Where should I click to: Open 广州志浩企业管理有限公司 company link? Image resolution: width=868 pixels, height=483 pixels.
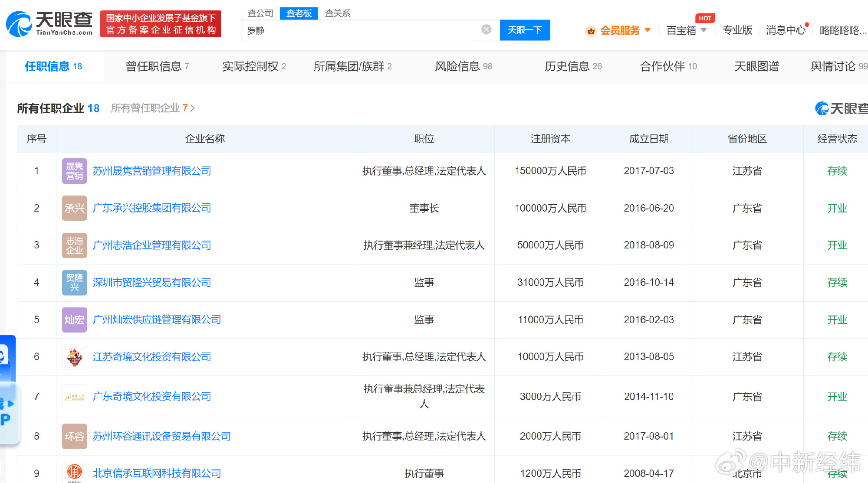(152, 245)
